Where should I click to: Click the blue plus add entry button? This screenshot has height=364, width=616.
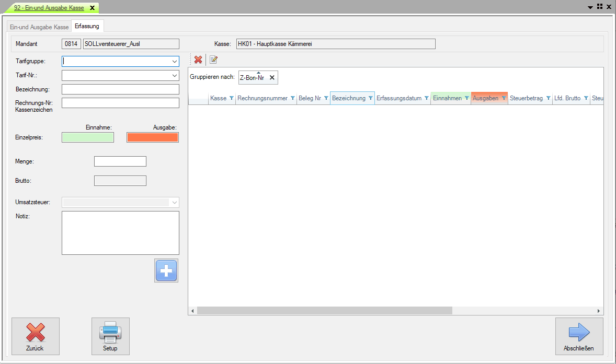(x=166, y=271)
